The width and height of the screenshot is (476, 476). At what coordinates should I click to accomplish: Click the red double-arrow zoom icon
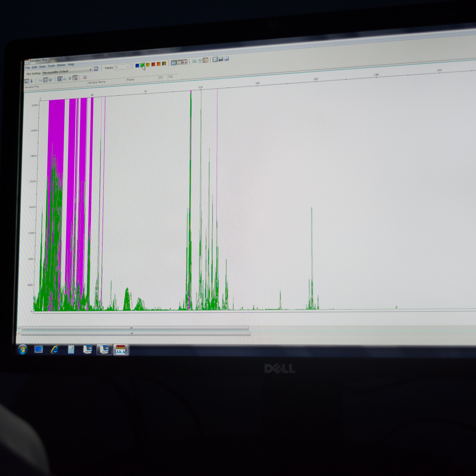pos(85,77)
